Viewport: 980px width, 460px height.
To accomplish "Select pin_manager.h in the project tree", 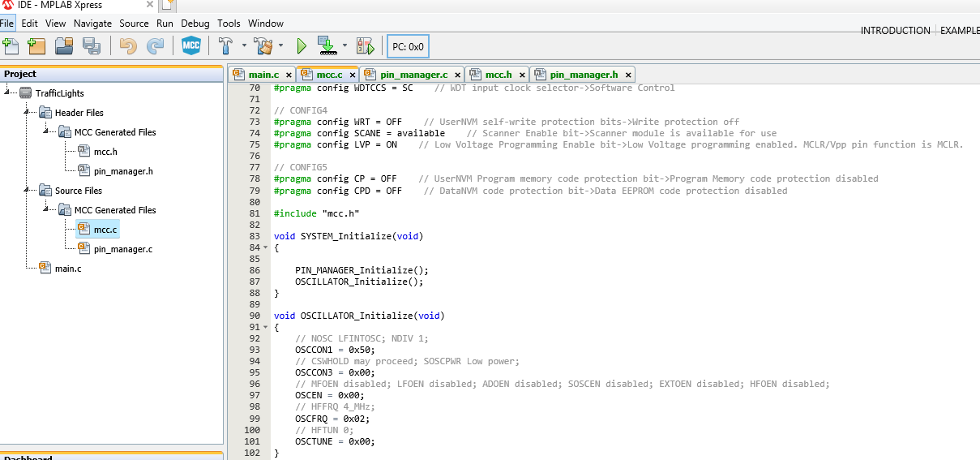I will (x=123, y=171).
